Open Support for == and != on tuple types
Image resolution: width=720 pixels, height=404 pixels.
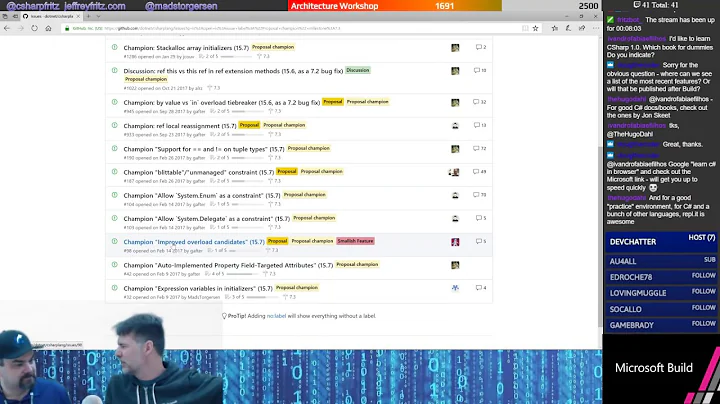click(x=204, y=149)
